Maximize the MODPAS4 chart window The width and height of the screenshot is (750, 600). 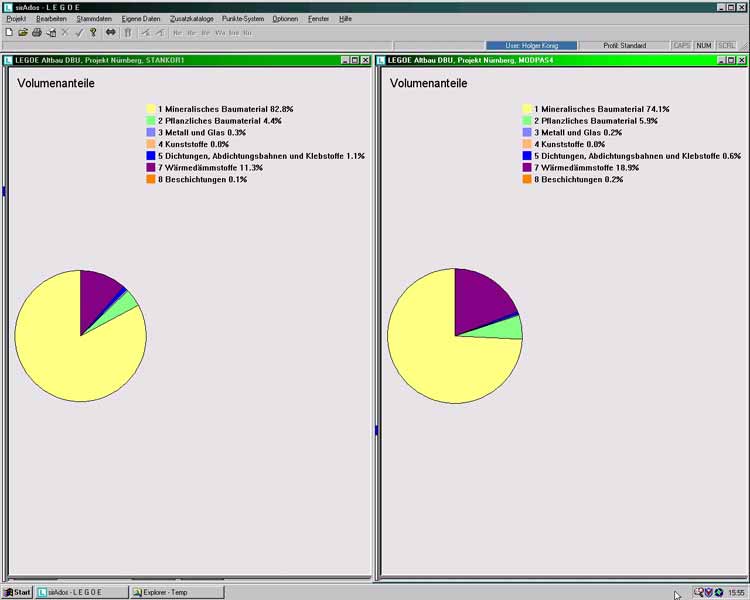(x=730, y=60)
